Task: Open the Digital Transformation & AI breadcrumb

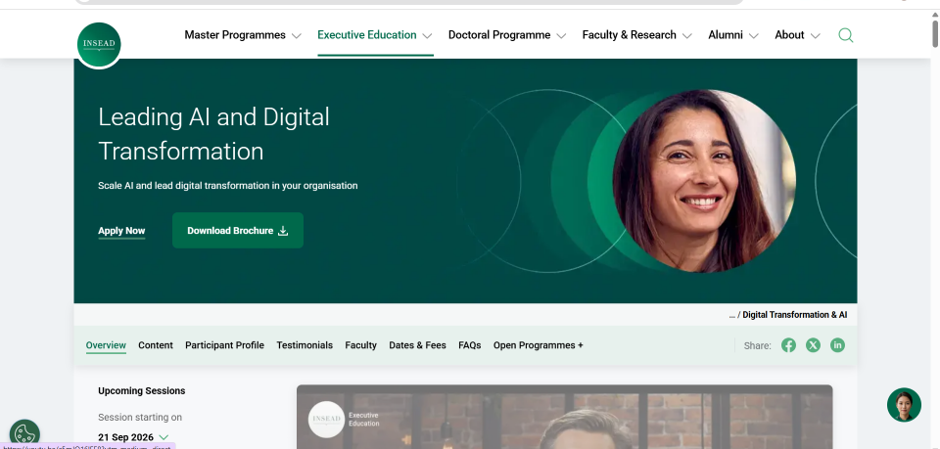Action: [794, 315]
